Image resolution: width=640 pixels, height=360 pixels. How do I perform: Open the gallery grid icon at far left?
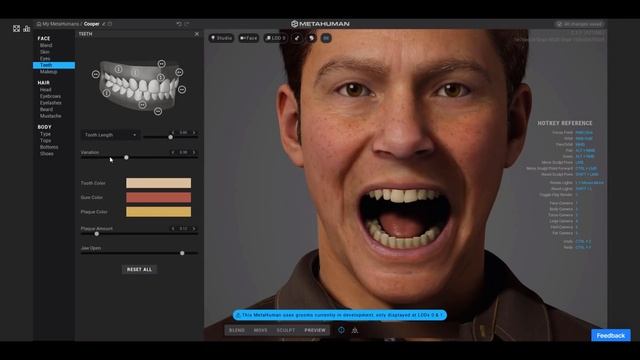(16, 29)
